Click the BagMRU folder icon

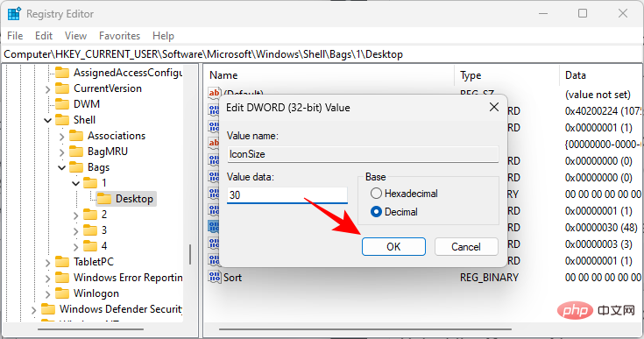point(76,152)
